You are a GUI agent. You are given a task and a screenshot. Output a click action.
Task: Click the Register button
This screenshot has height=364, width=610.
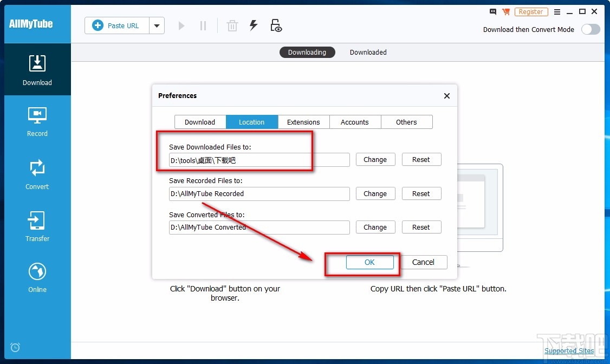(x=531, y=12)
